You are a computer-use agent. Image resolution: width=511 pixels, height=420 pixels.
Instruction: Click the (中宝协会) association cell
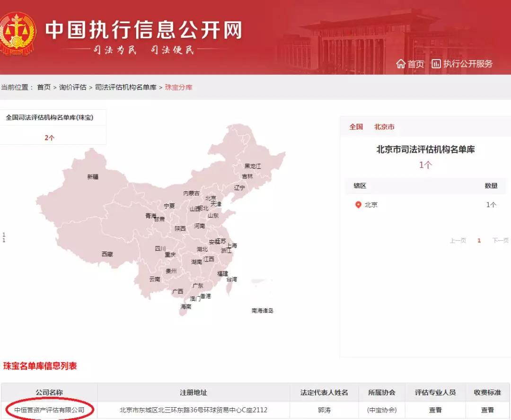click(382, 410)
